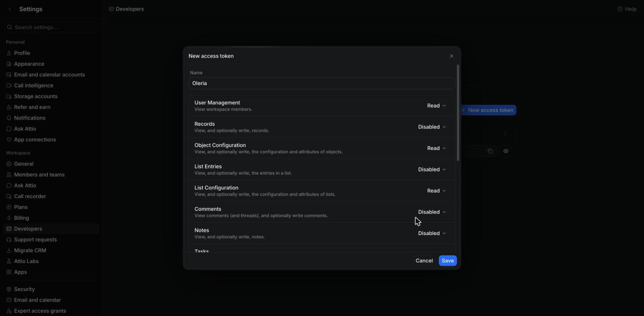
Task: Open Security settings
Action: coord(51,289)
